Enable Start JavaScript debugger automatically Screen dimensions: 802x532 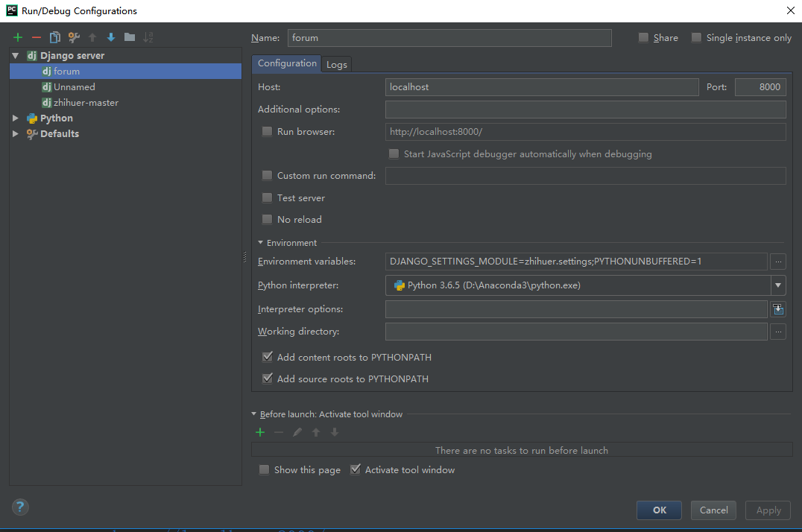(x=394, y=154)
